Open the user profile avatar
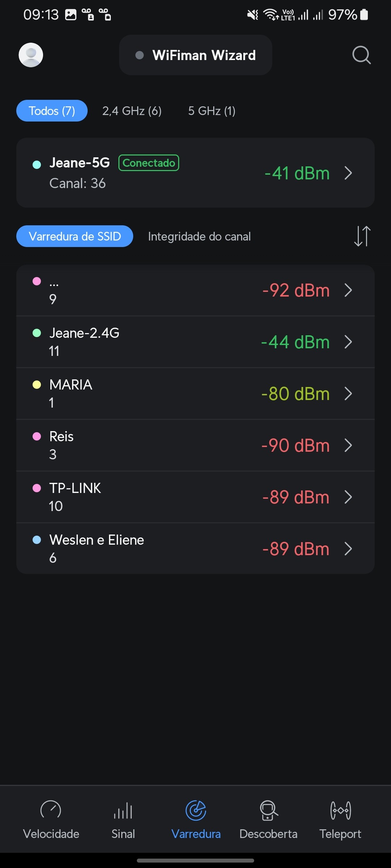The width and height of the screenshot is (391, 868). pos(31,55)
